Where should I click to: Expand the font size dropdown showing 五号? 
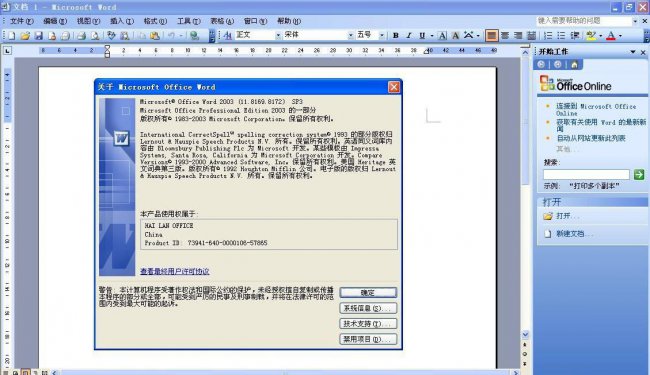381,36
